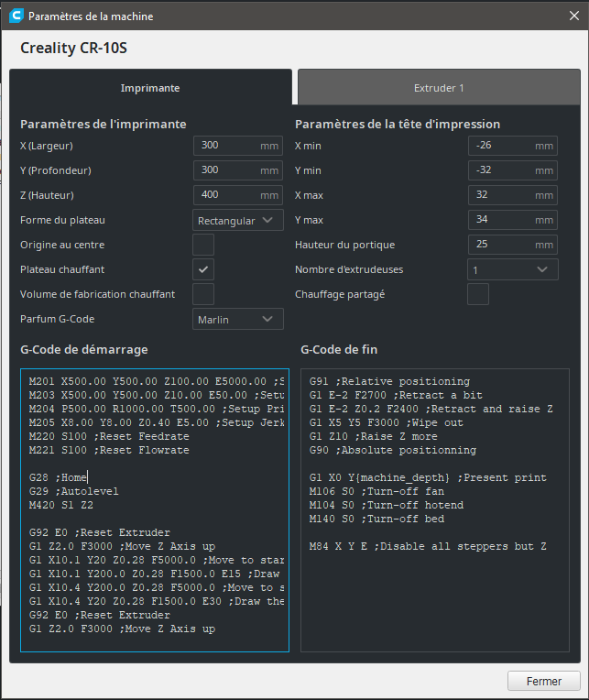Screen dimensions: 589x700
Task: Enable Volume de fabrication chauffant checkbox
Action: [x=203, y=294]
